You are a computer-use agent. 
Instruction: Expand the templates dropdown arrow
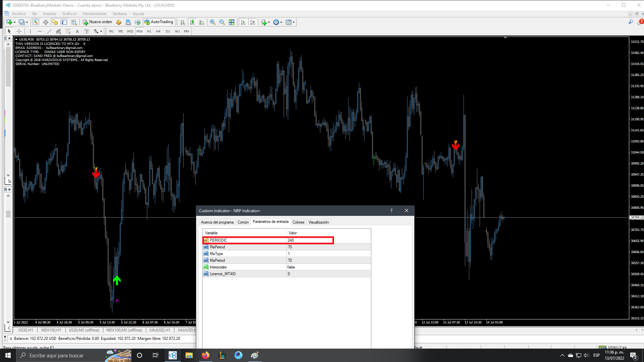(x=293, y=22)
